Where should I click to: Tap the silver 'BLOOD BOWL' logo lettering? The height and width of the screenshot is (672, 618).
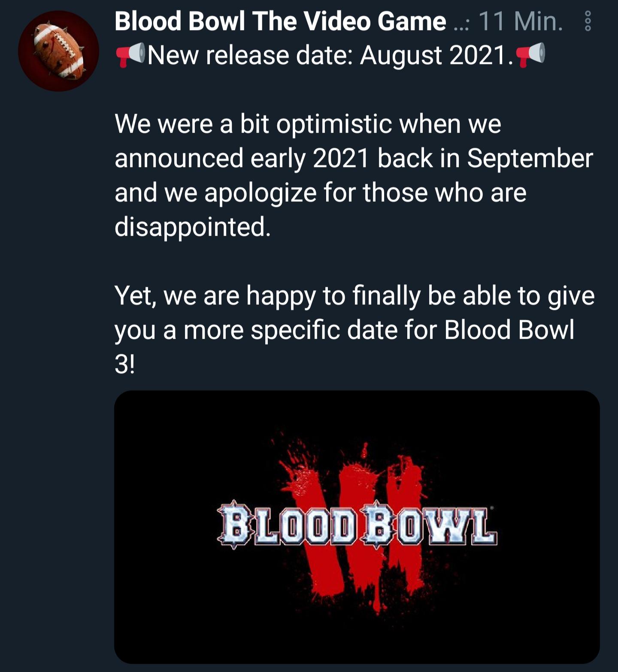click(357, 525)
